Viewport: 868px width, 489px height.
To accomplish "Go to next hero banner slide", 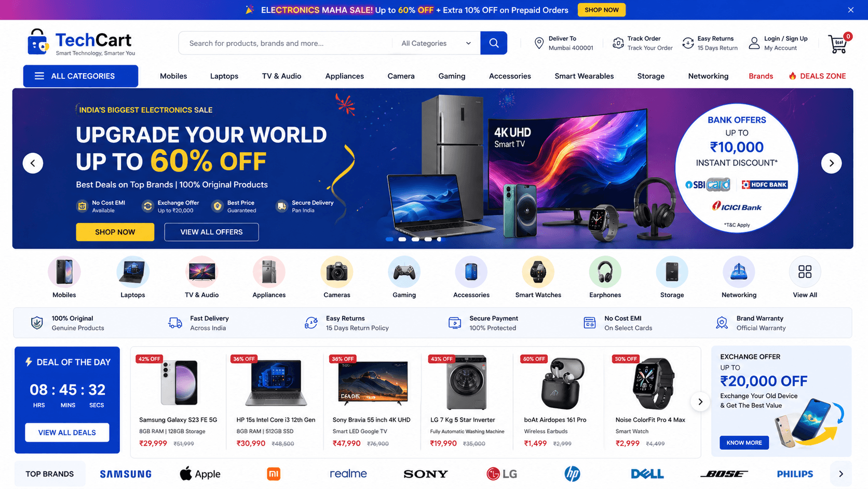I will point(831,163).
